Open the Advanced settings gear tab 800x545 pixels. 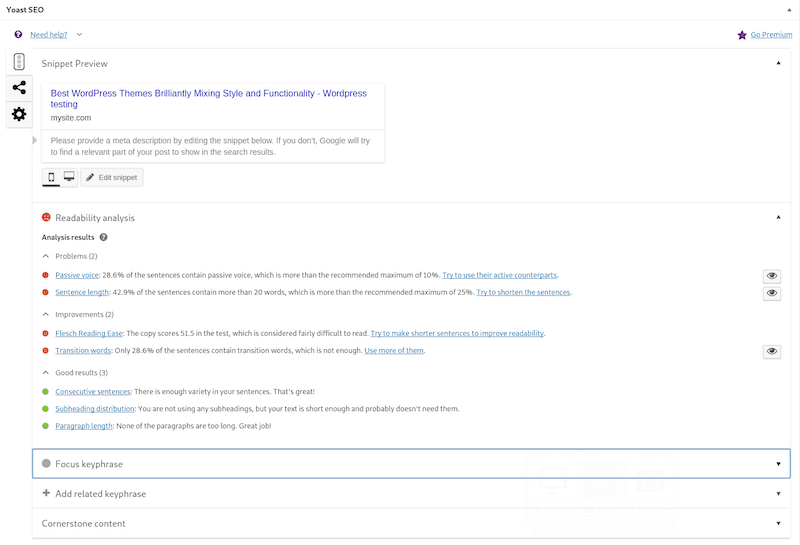(19, 114)
